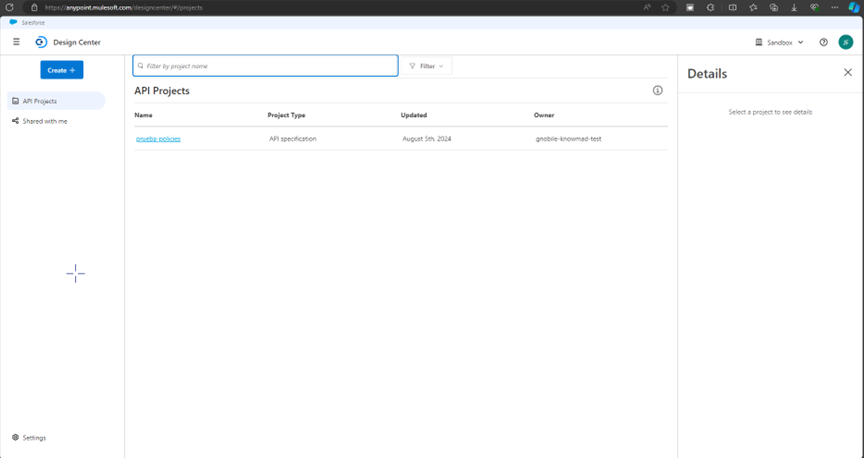This screenshot has width=864, height=458.
Task: Click the browser address bar URL
Action: click(x=123, y=8)
